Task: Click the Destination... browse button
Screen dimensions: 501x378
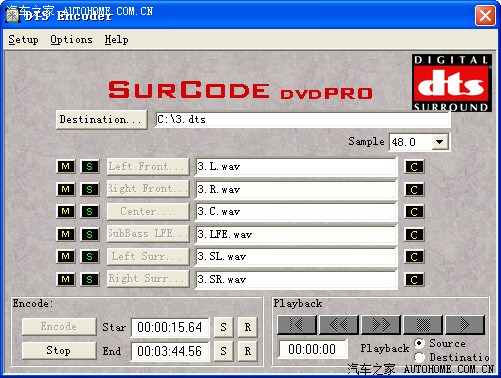Action: [102, 119]
